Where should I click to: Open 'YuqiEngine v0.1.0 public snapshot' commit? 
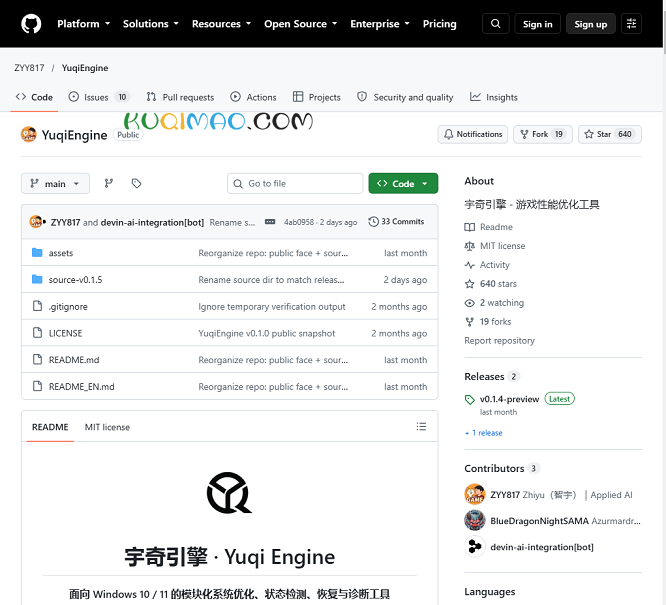click(267, 334)
